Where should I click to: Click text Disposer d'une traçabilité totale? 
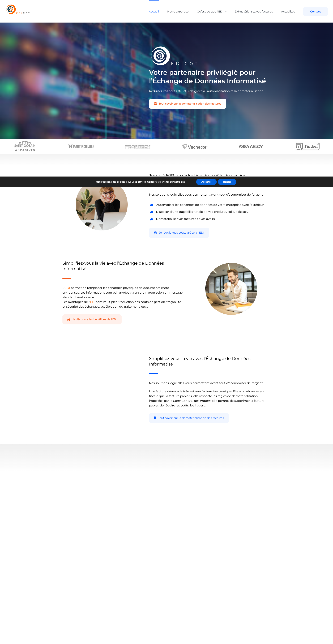(203, 212)
